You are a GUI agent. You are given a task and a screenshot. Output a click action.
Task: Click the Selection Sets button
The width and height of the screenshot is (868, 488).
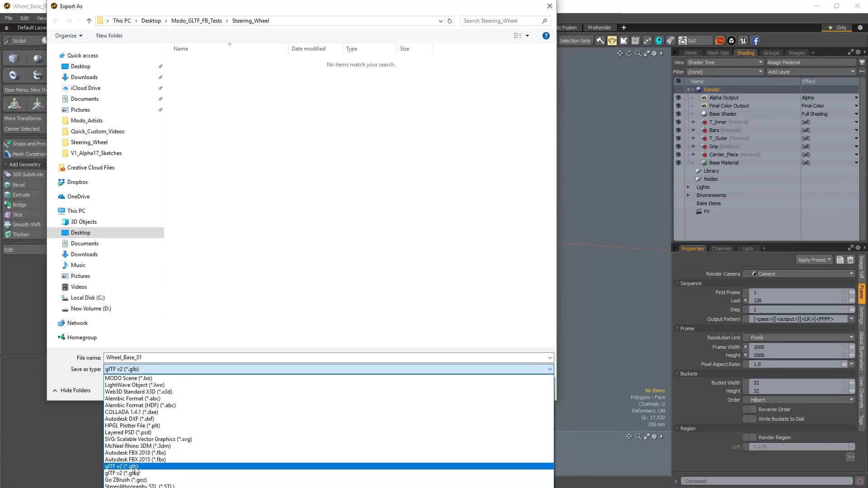pyautogui.click(x=575, y=41)
